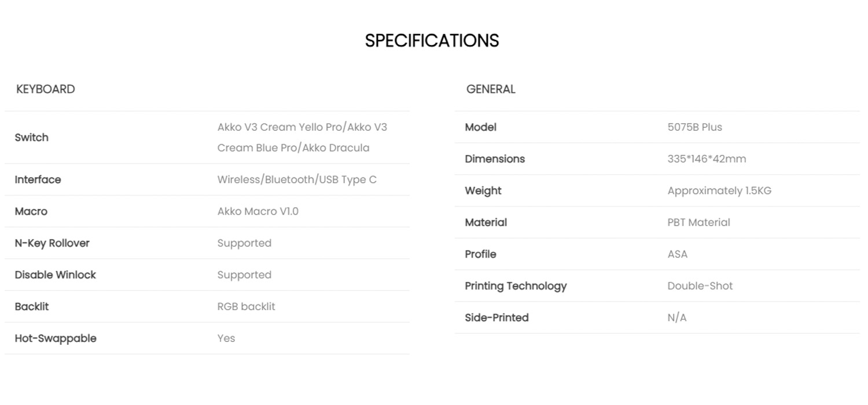Click PBT Material value text
The width and height of the screenshot is (868, 405).
tap(699, 222)
